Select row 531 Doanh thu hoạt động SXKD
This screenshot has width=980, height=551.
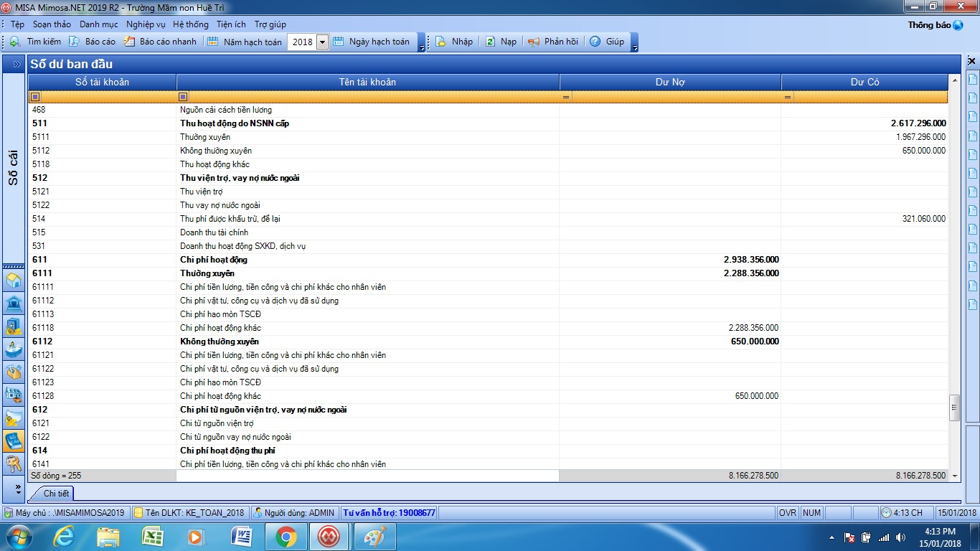489,246
